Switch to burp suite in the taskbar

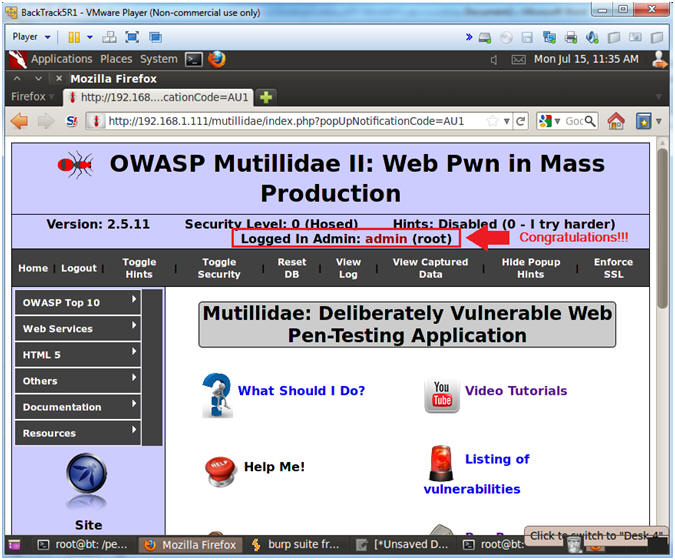tap(296, 545)
